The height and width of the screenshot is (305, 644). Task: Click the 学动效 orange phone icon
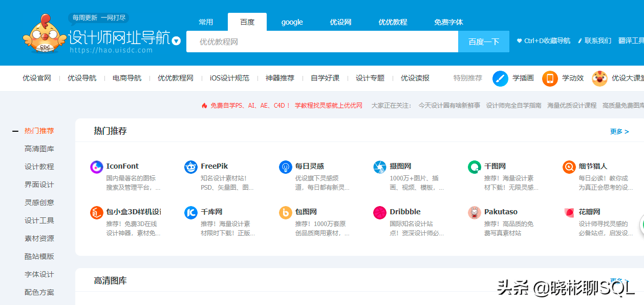point(550,78)
